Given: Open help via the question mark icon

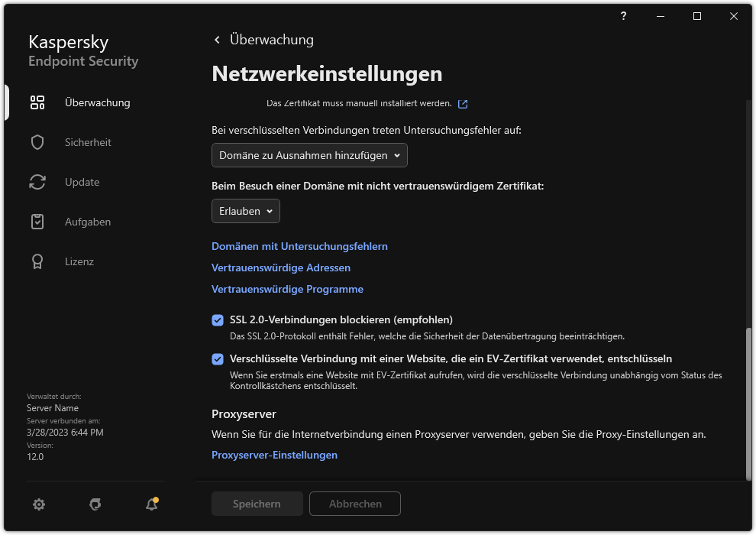Looking at the screenshot, I should pyautogui.click(x=622, y=16).
